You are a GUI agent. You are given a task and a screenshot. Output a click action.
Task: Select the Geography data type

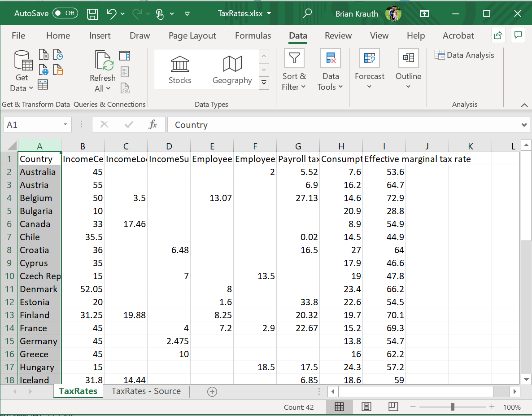pos(232,70)
